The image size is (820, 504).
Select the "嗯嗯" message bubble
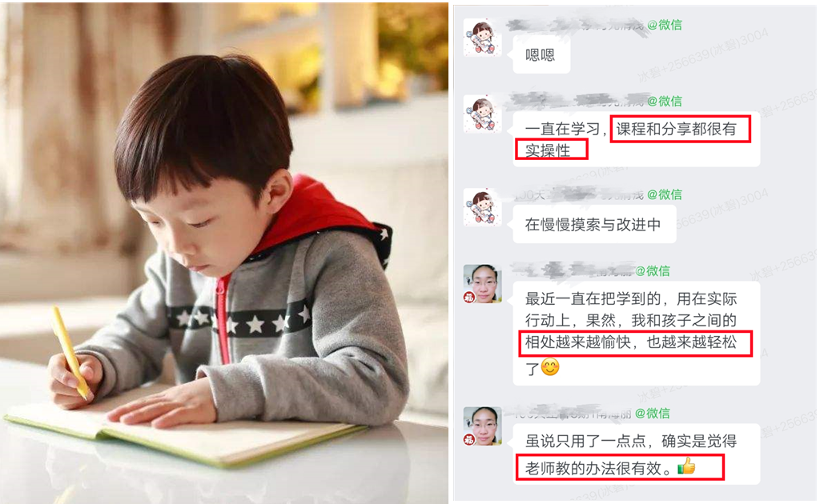click(x=541, y=55)
